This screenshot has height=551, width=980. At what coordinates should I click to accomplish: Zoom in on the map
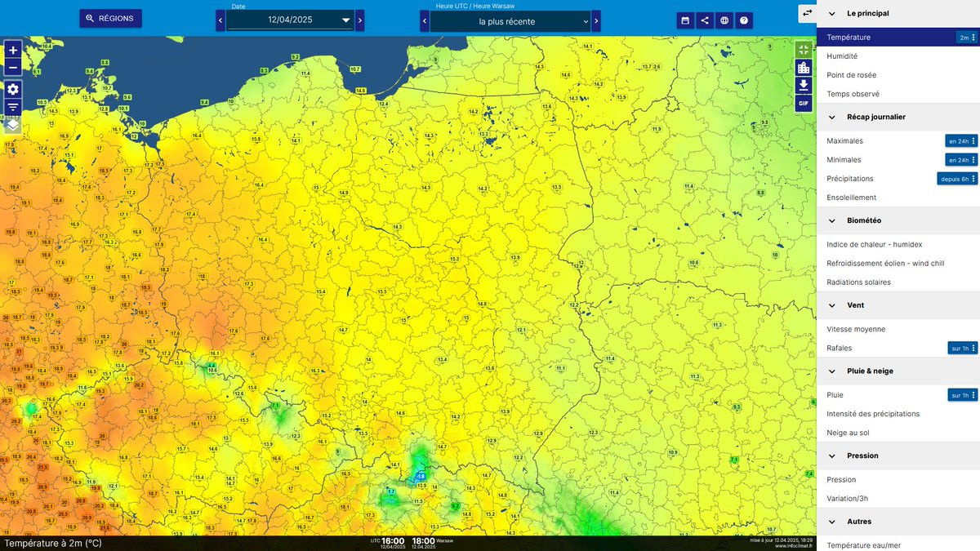click(x=13, y=50)
